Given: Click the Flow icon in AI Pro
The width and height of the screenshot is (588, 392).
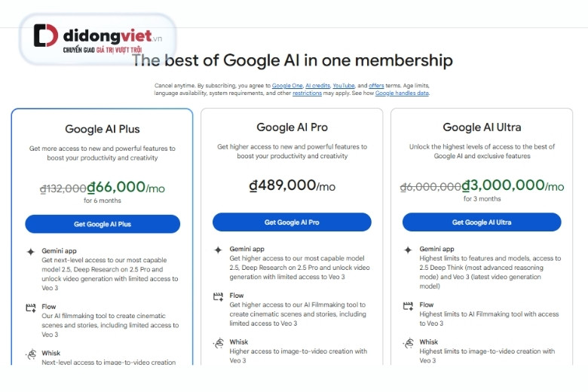Looking at the screenshot, I should click(218, 296).
